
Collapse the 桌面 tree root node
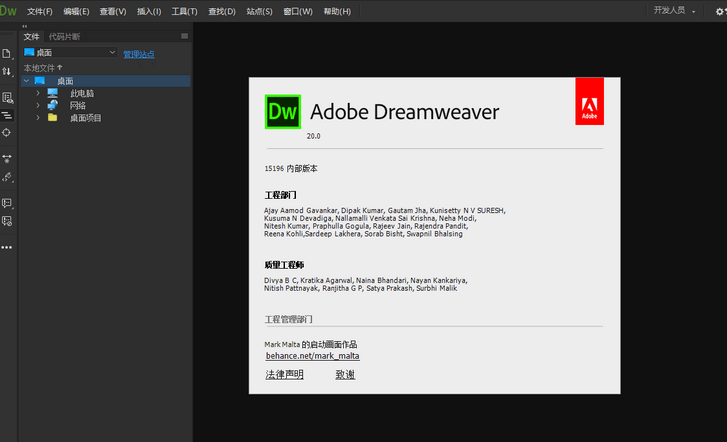(x=27, y=81)
